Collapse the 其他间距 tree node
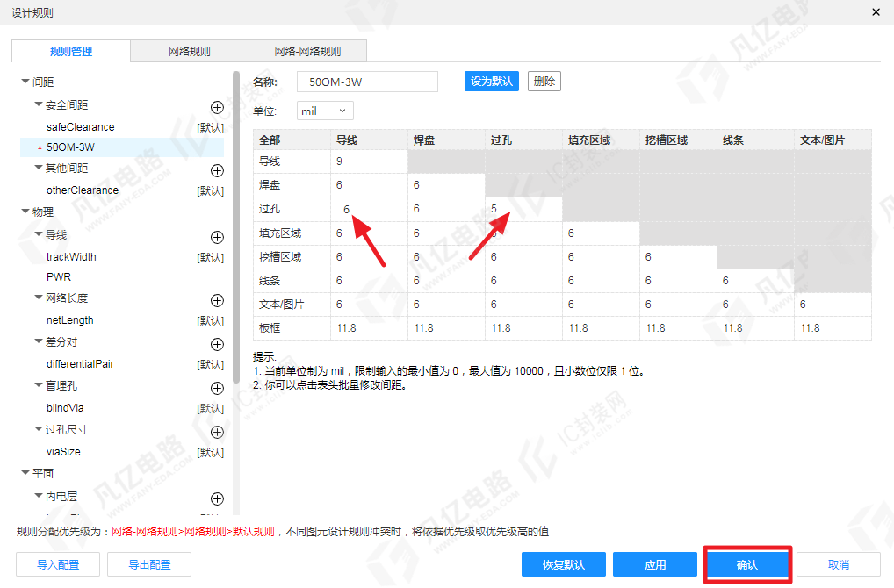The width and height of the screenshot is (894, 588). tap(38, 168)
